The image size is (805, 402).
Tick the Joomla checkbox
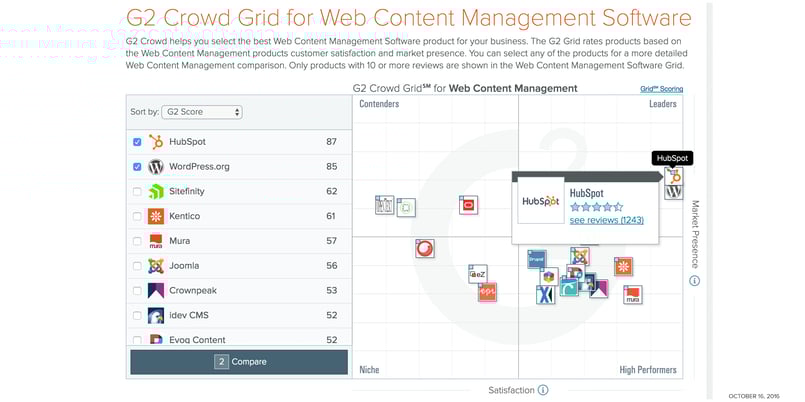(x=137, y=266)
